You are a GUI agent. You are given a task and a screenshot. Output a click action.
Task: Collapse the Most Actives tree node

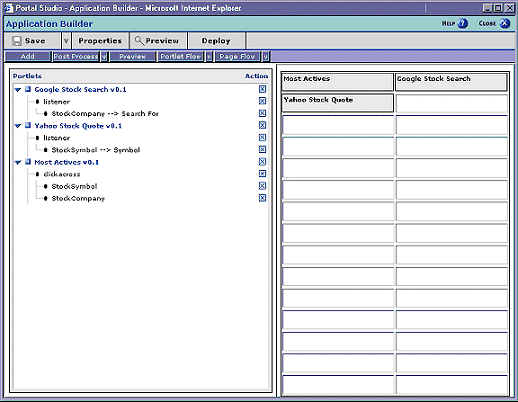click(x=18, y=162)
